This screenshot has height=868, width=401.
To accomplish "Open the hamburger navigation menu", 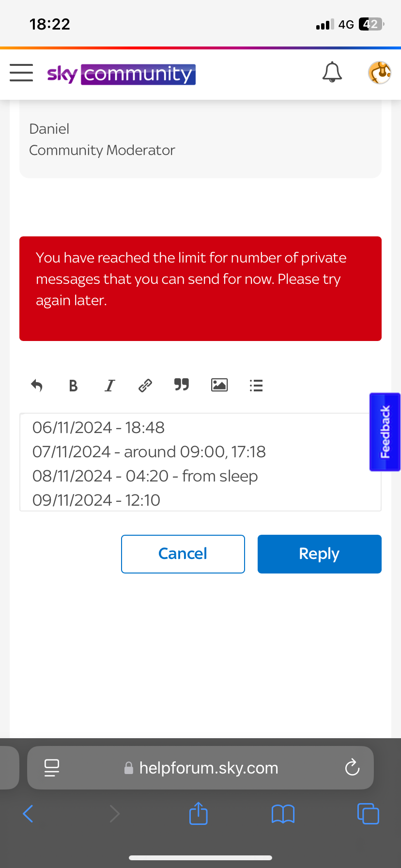I will pyautogui.click(x=21, y=73).
